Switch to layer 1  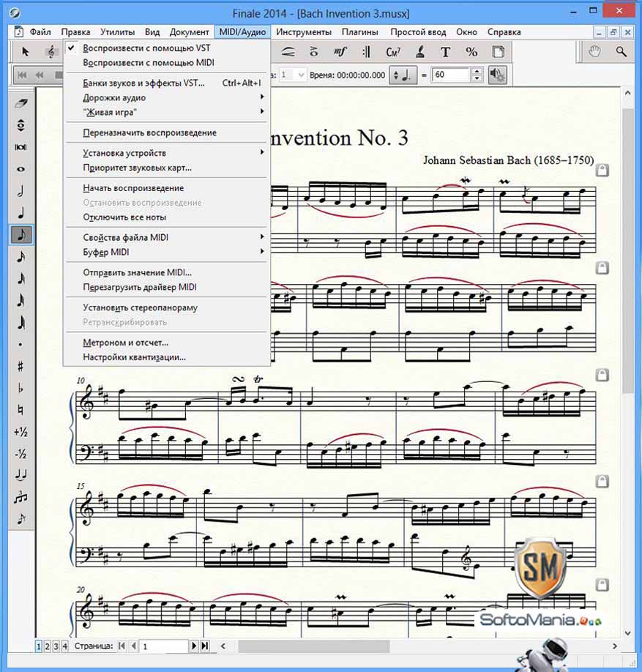[x=39, y=646]
